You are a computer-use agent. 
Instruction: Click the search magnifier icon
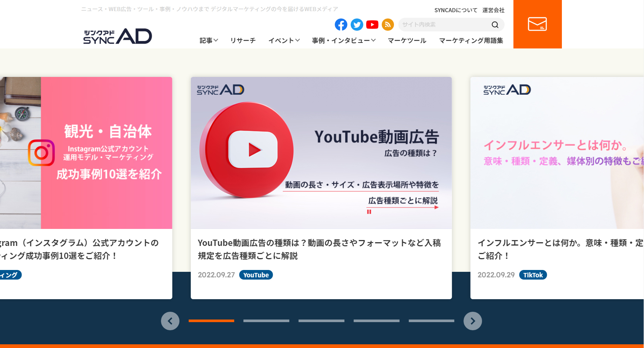(x=495, y=24)
